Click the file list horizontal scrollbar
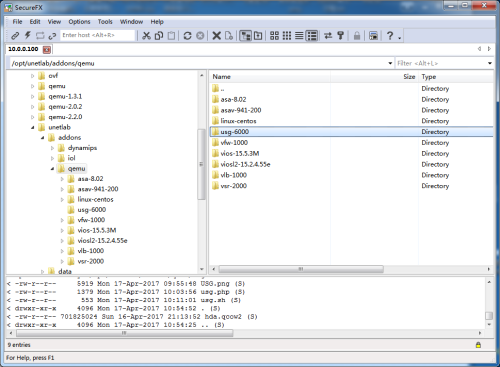Viewport: 500px width, 367px height. (301, 269)
